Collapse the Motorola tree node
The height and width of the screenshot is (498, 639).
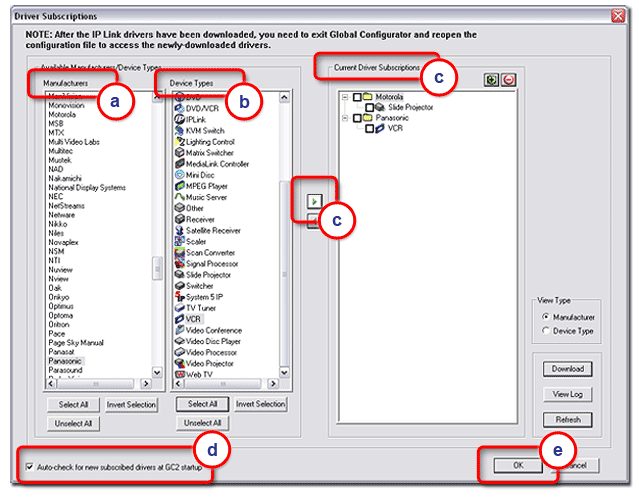345,97
